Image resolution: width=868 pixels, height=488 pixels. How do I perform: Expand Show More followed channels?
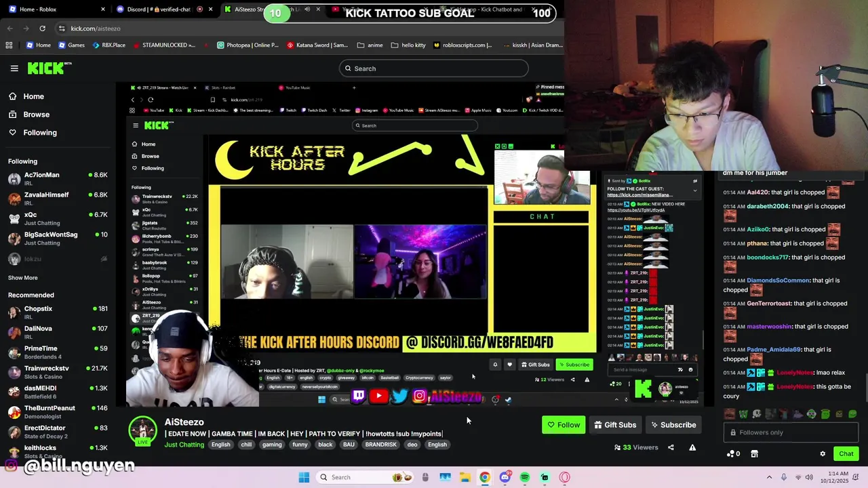tap(23, 278)
